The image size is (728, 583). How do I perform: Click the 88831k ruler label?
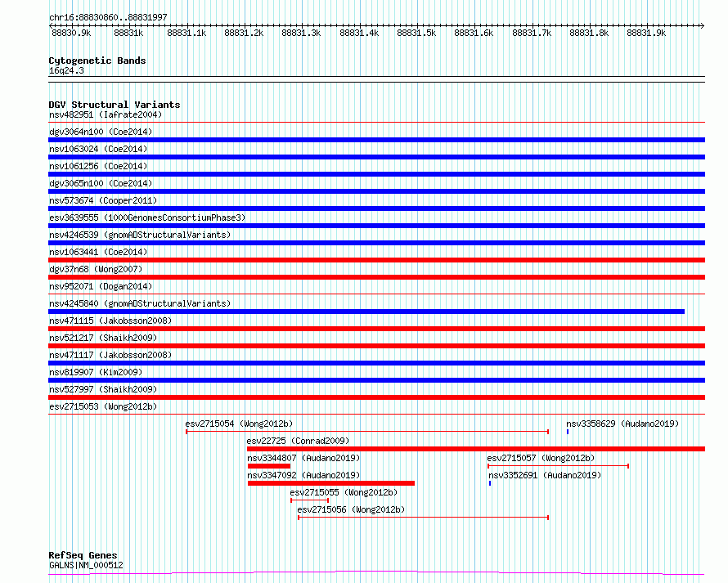(x=128, y=33)
